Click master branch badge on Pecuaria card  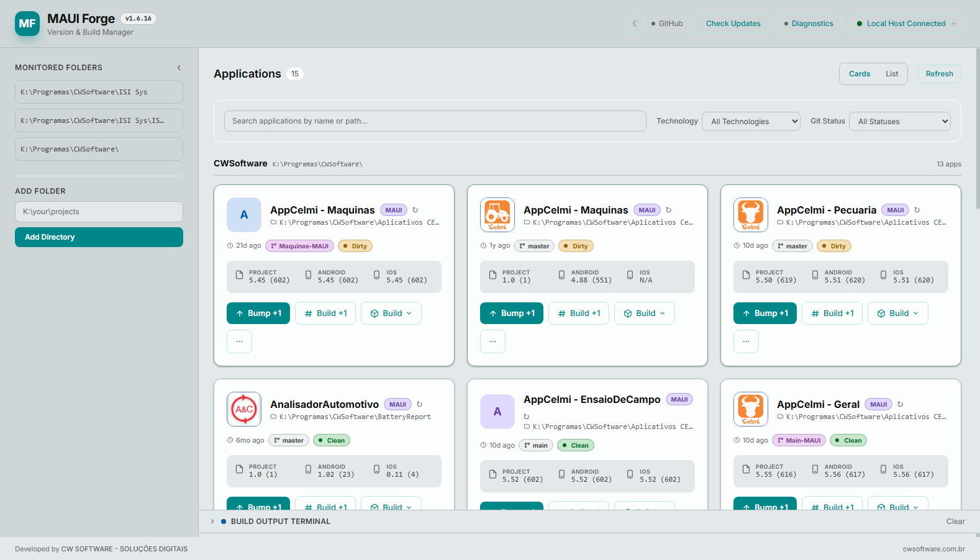tap(792, 246)
